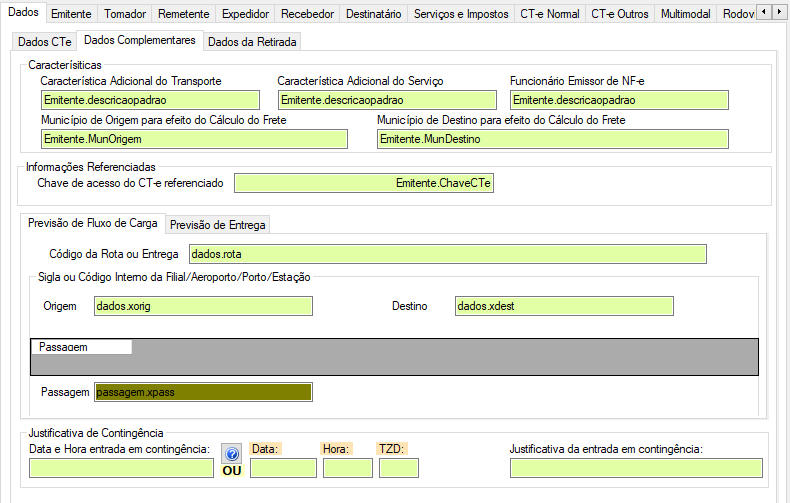Click the Município de Origem field
790x503 pixels.
click(194, 139)
